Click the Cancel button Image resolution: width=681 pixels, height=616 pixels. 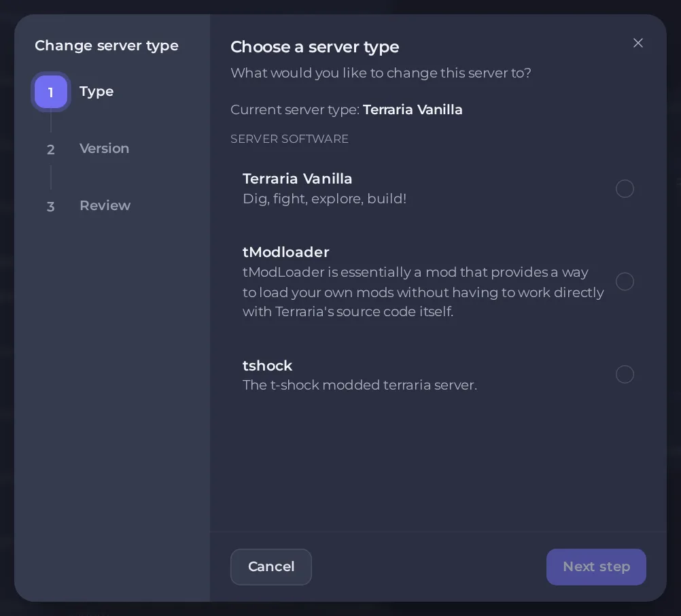coord(271,566)
